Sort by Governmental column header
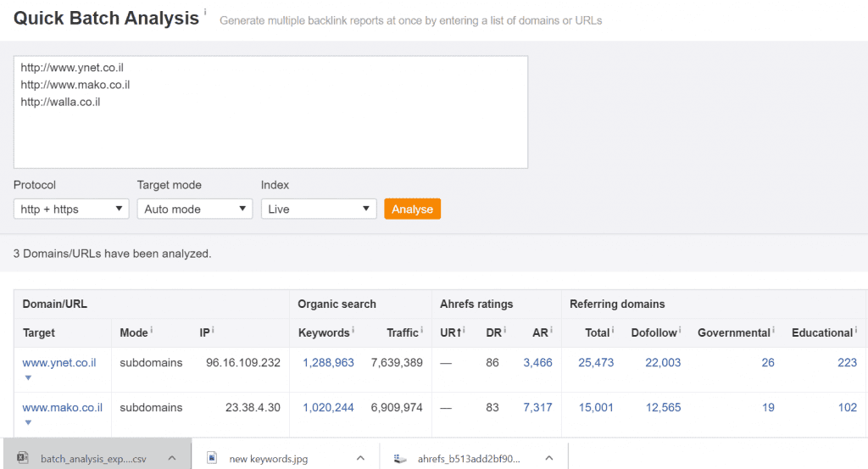Viewport: 868px width, 469px height. point(734,332)
